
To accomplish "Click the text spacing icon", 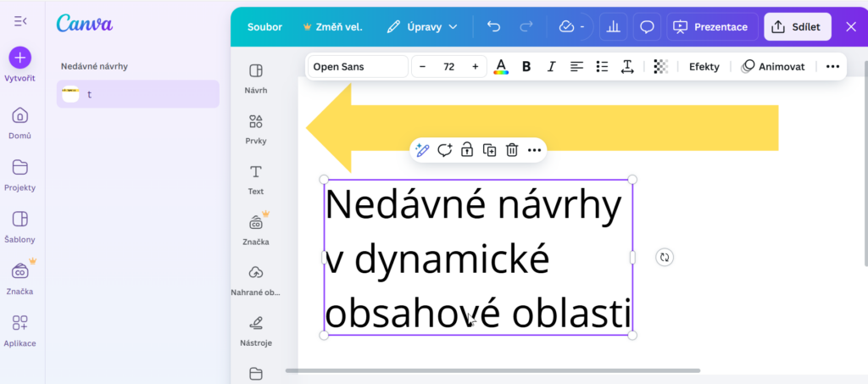I will click(627, 66).
